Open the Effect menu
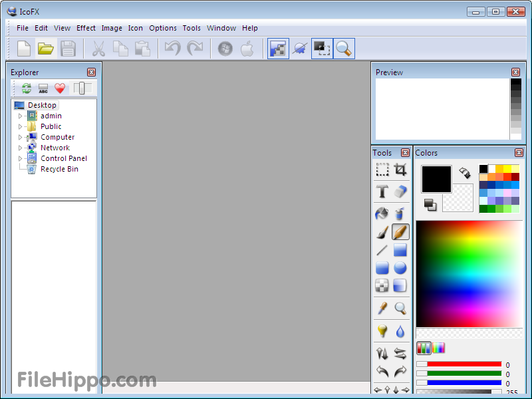Screen dimensions: 532x399 (x=86, y=28)
